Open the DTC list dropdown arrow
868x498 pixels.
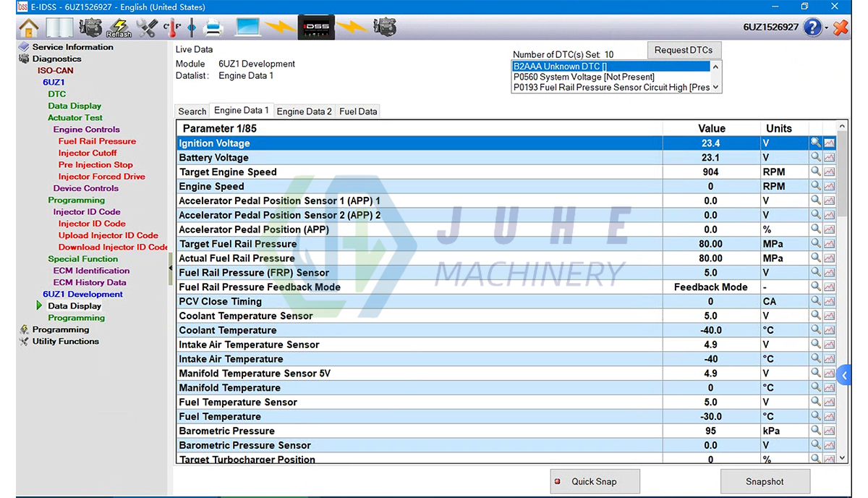click(715, 87)
